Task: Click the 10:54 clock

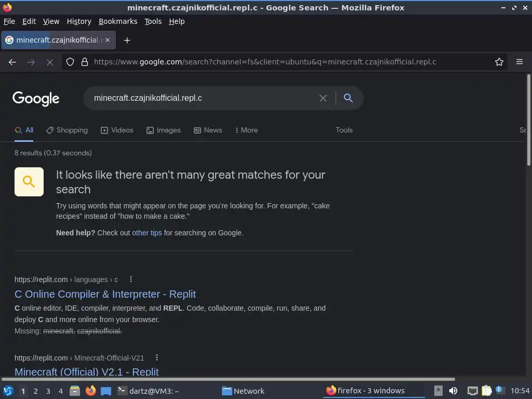Action: 520,391
